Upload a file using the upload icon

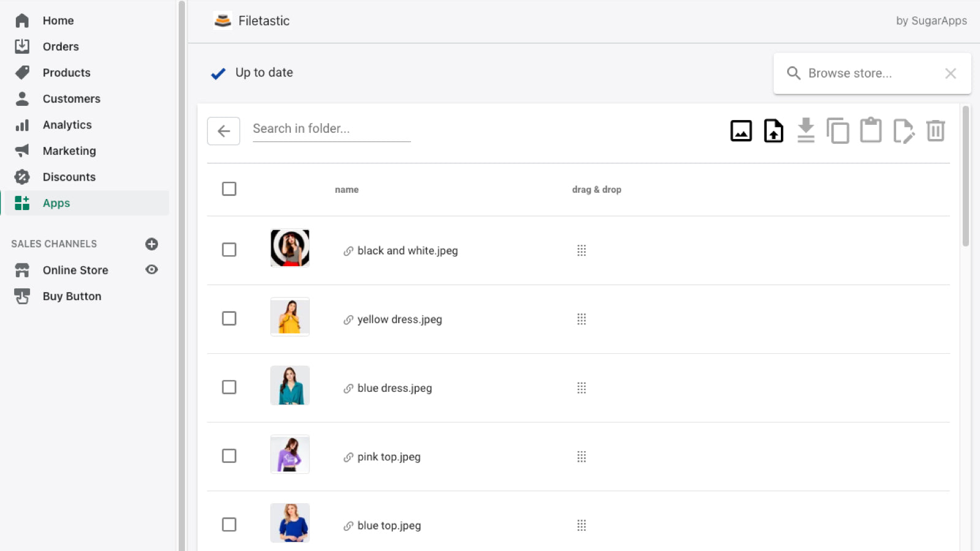(773, 130)
